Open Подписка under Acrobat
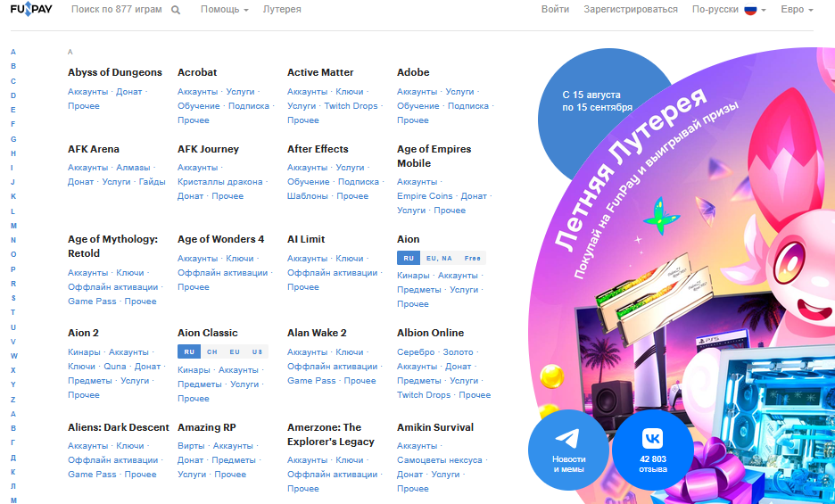 (x=249, y=106)
